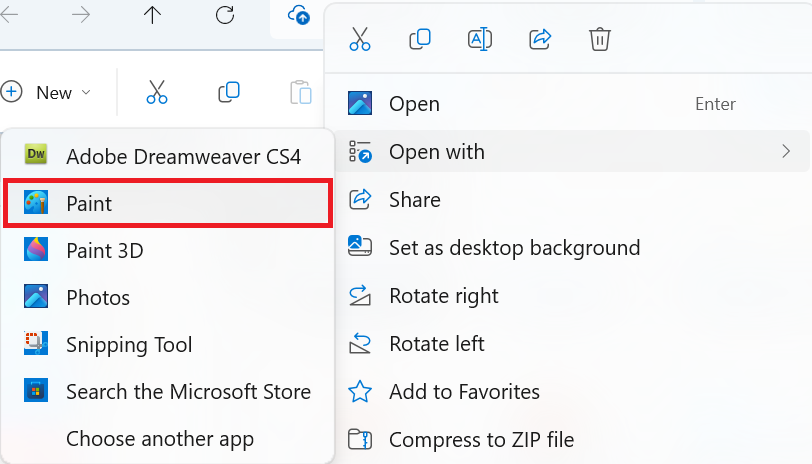Expand the New dropdown button

coord(48,93)
